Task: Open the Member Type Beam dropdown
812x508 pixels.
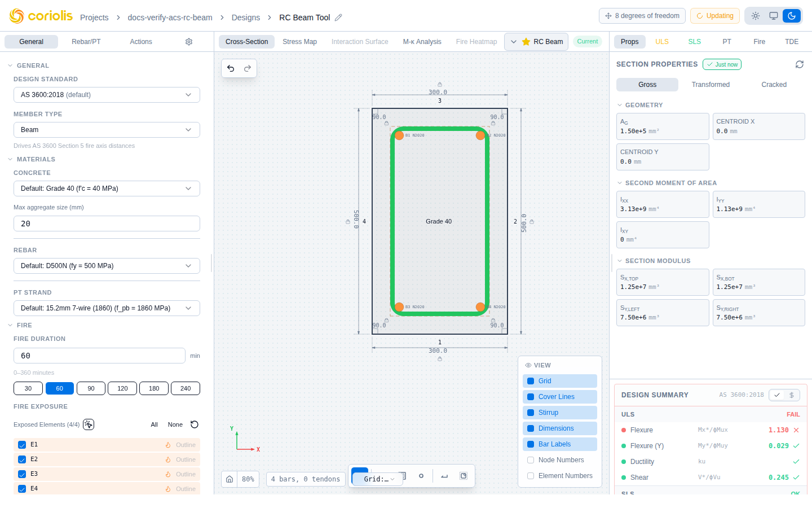Action: point(107,130)
